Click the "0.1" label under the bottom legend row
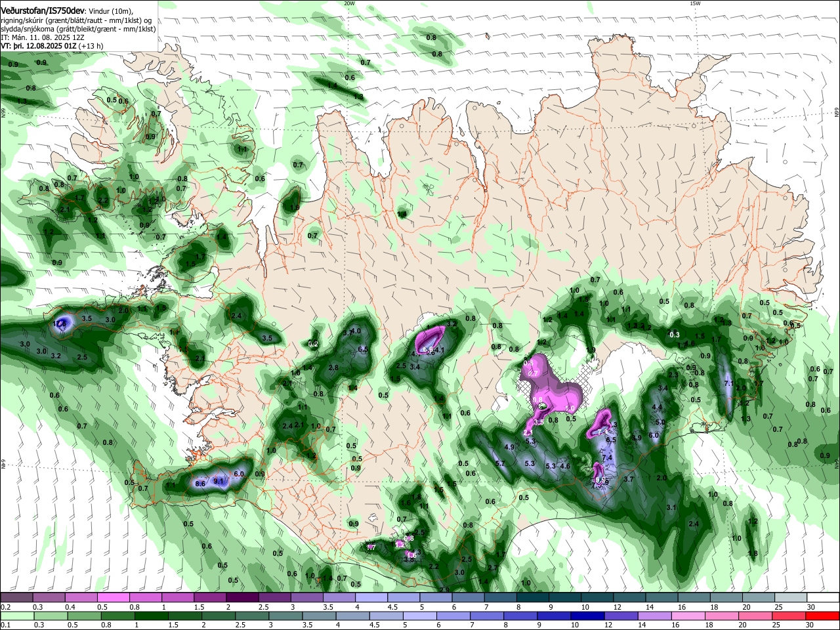 pos(6,625)
